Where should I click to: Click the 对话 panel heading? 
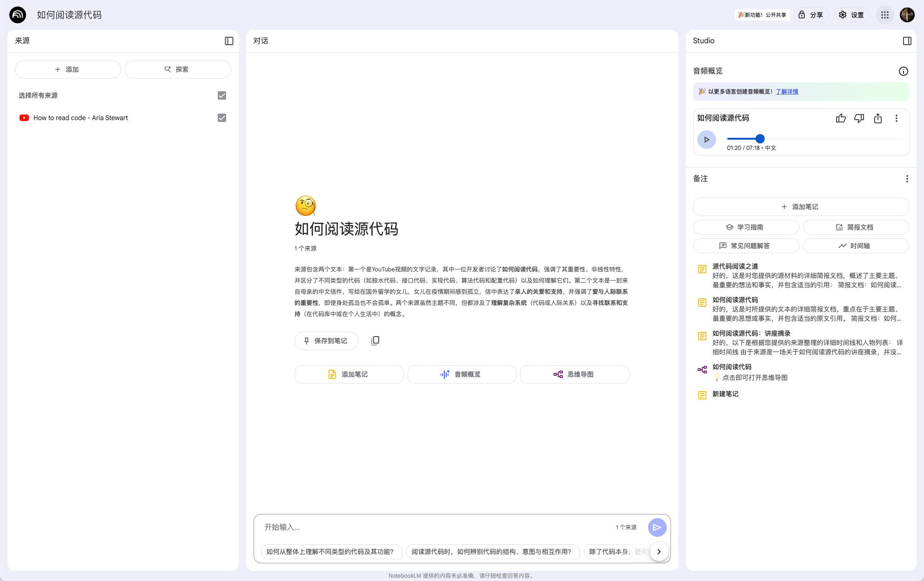pyautogui.click(x=261, y=41)
